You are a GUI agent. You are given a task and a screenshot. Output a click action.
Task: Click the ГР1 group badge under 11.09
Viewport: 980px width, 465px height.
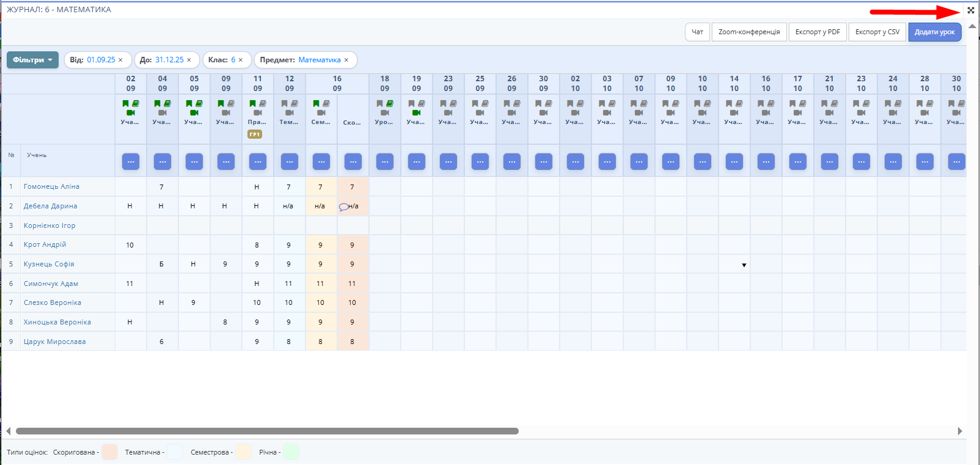pyautogui.click(x=255, y=134)
